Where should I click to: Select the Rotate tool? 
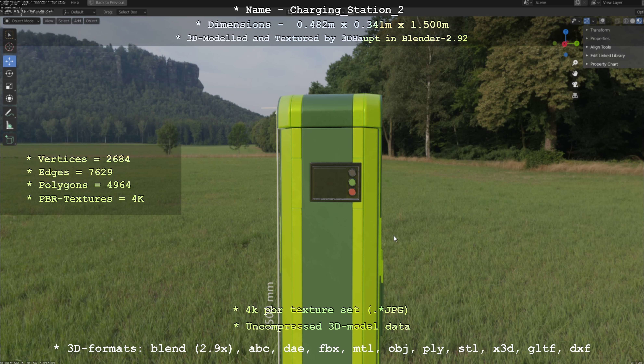pos(9,73)
